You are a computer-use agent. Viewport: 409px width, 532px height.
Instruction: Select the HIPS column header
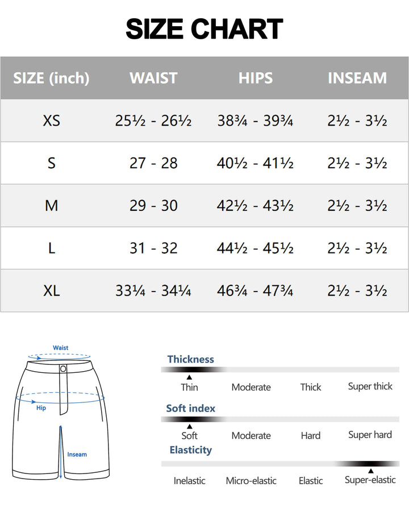255,78
